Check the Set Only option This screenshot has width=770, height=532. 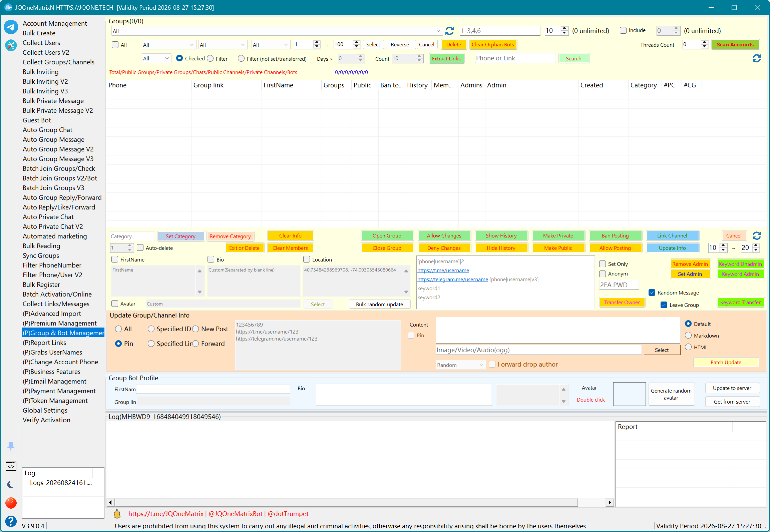click(x=603, y=264)
